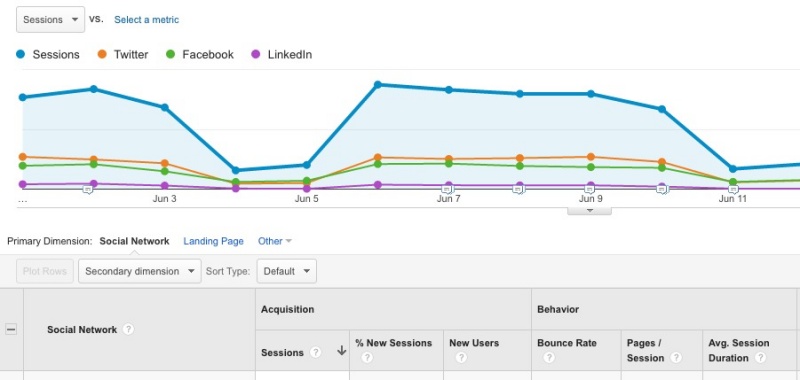Click the orange Twitter legend dot
This screenshot has height=380, width=800.
pos(102,54)
